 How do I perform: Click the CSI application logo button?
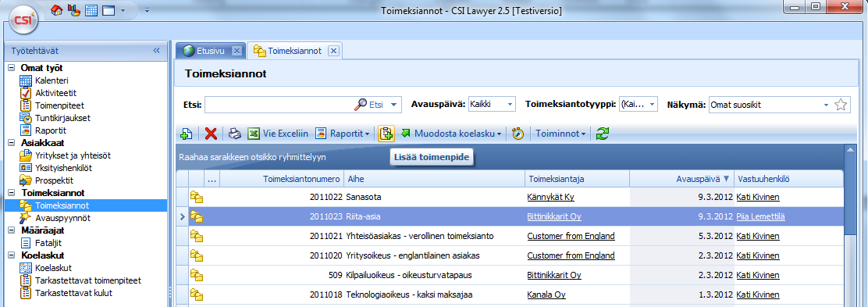tap(23, 21)
